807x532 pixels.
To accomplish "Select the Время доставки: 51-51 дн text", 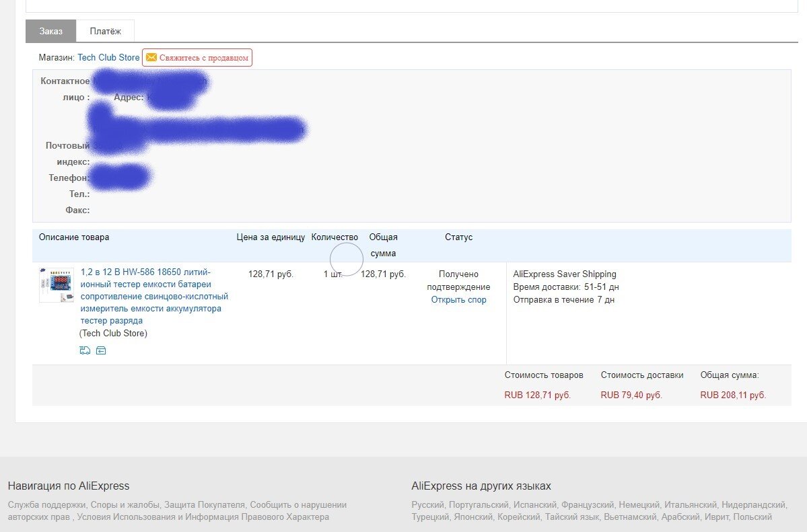I will tap(566, 287).
